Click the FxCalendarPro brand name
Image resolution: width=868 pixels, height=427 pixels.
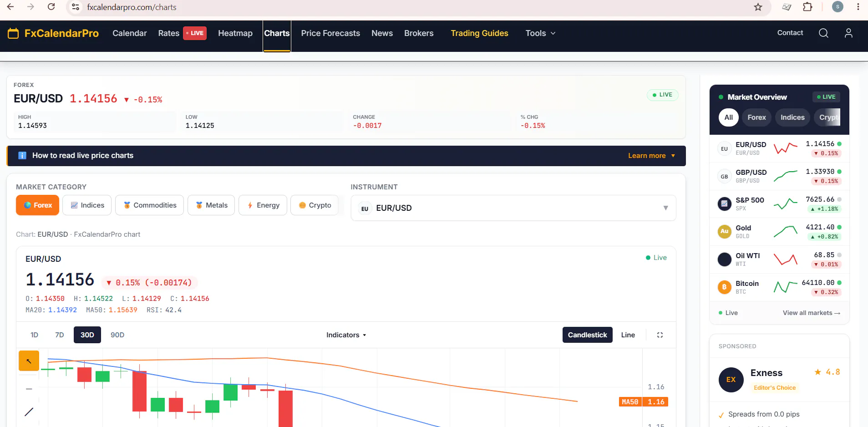61,33
